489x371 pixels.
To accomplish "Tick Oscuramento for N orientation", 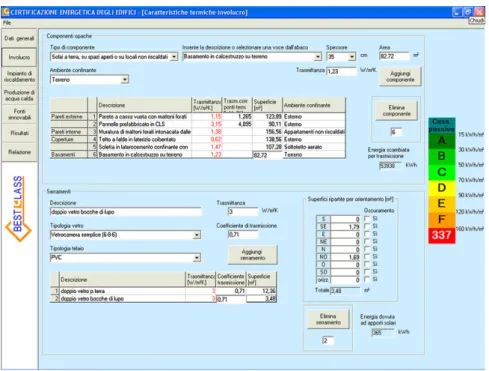I will click(x=367, y=249).
